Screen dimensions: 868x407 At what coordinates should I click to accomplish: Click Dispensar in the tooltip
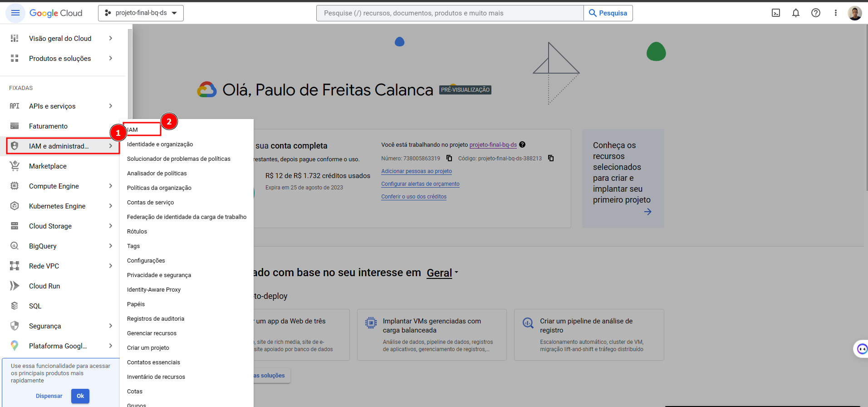tap(49, 396)
